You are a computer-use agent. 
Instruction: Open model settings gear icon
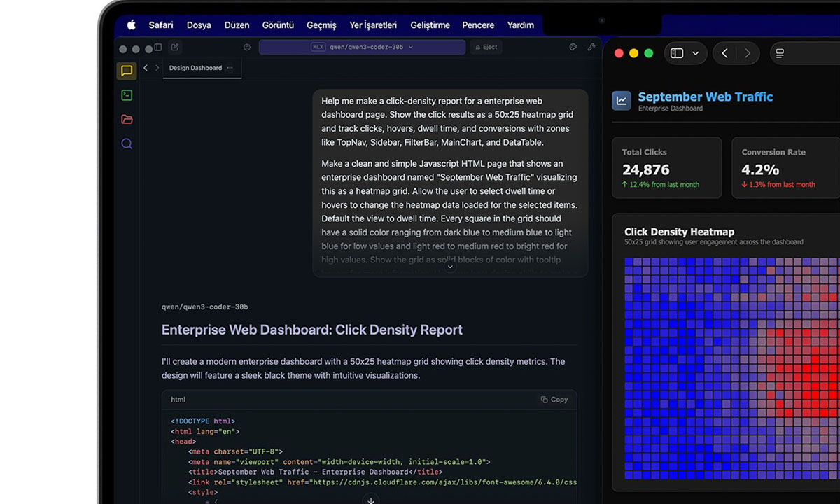pyautogui.click(x=247, y=48)
